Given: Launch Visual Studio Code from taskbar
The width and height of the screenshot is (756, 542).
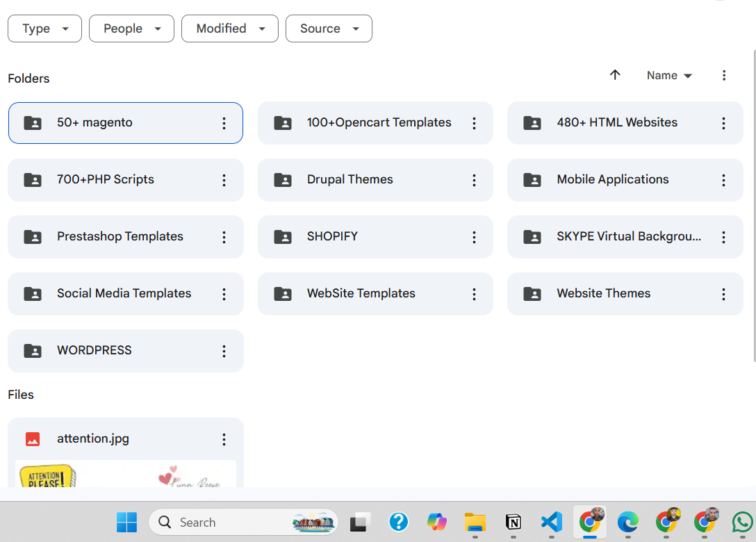Looking at the screenshot, I should pyautogui.click(x=552, y=523).
